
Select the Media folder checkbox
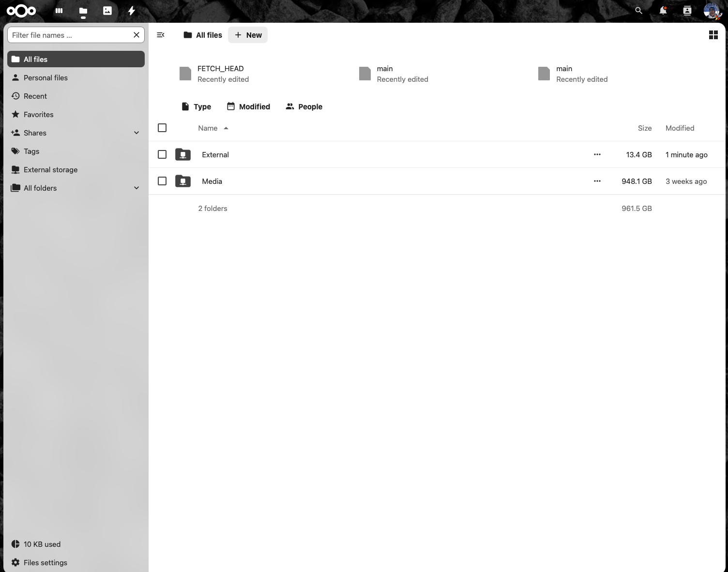click(x=162, y=181)
